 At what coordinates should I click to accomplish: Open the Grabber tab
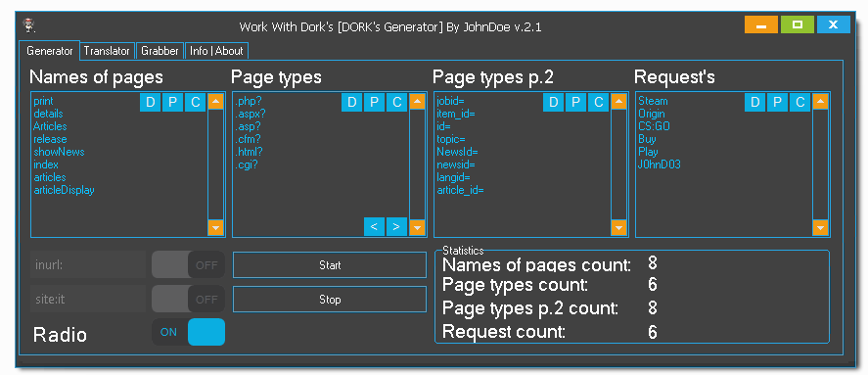160,51
